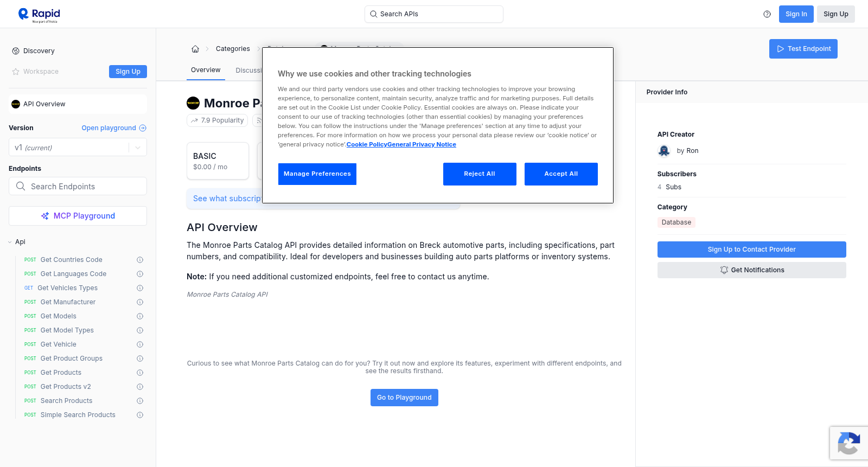Open Categories breadcrumb
868x467 pixels.
pyautogui.click(x=233, y=49)
